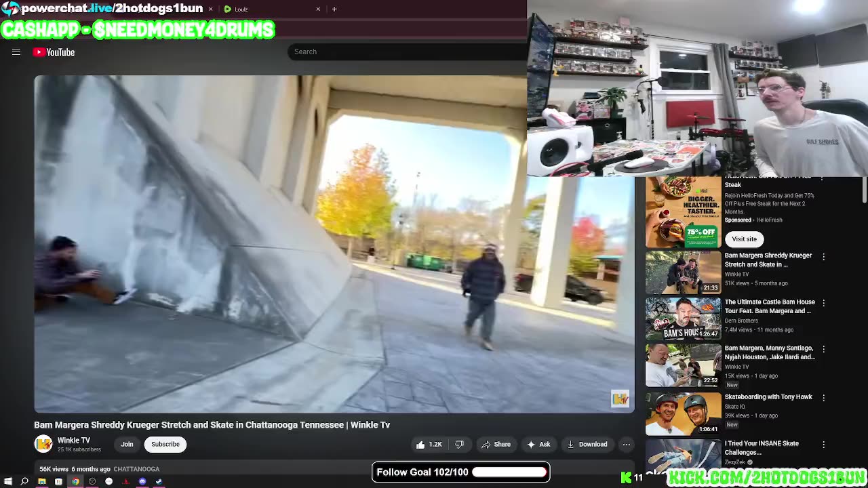
Task: Open options for INSANE Skate Challenges video
Action: [823, 445]
